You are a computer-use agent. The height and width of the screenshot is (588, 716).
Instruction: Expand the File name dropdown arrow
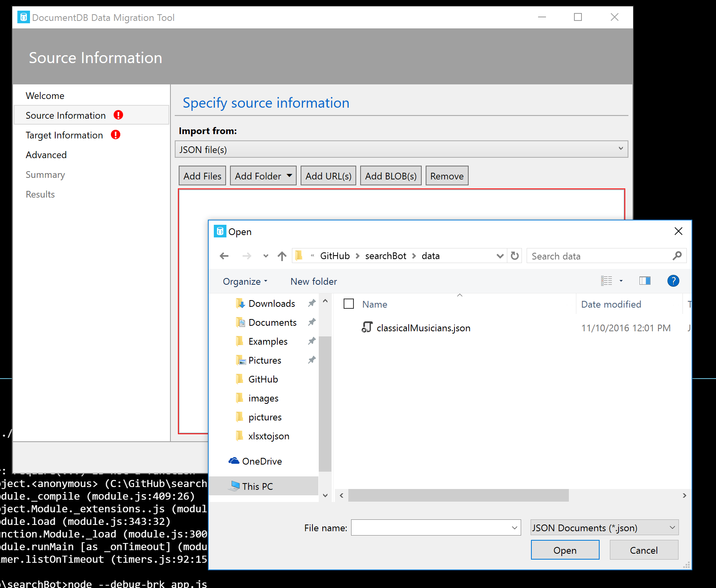click(514, 528)
